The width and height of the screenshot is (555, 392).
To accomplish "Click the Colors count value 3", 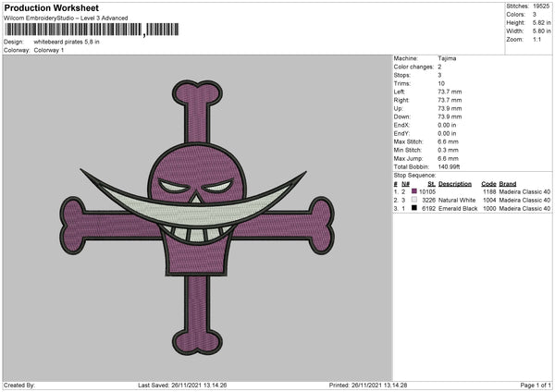I will 535,15.
